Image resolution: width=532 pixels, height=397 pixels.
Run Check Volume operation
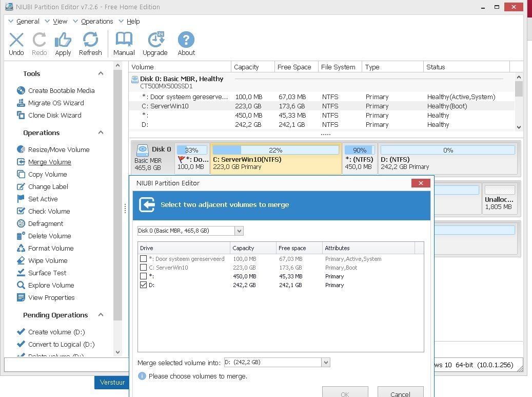coord(49,211)
